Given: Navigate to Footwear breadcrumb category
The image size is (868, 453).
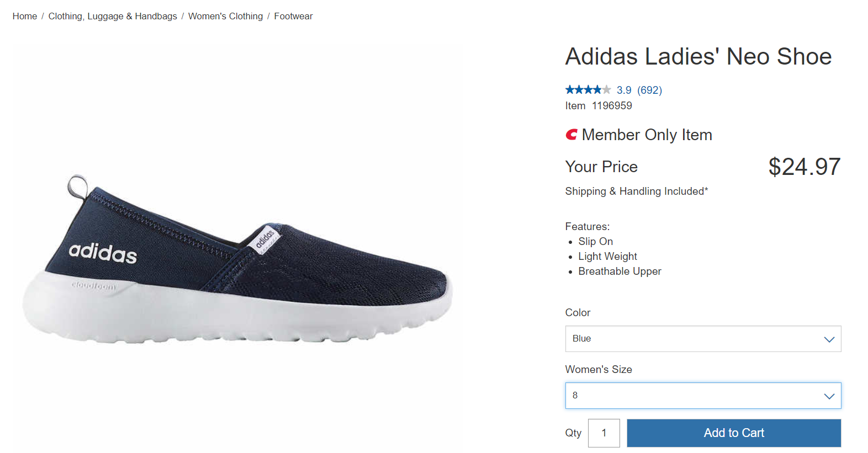Looking at the screenshot, I should click(x=293, y=17).
